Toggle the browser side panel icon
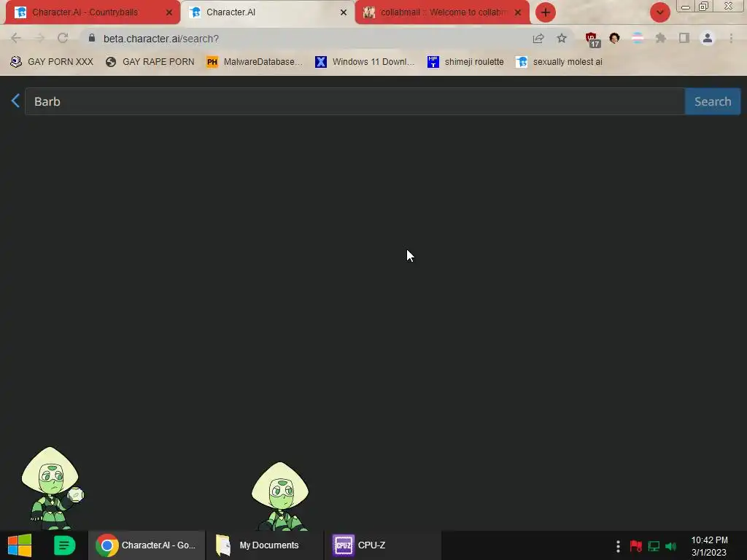The width and height of the screenshot is (747, 560). point(684,38)
